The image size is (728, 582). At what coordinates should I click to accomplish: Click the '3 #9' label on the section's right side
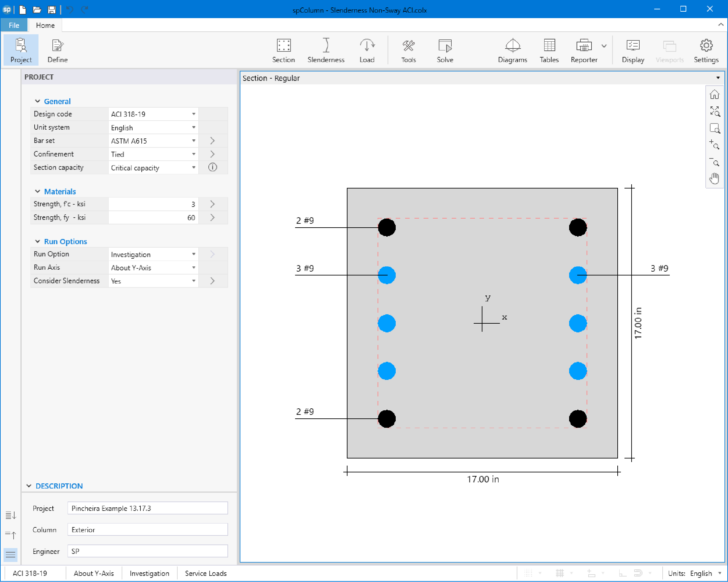[659, 268]
